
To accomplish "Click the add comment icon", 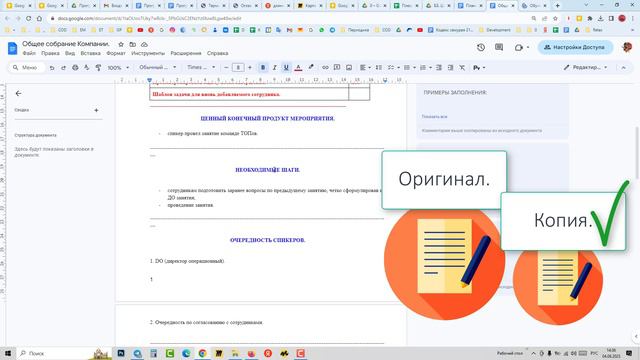I will (x=337, y=68).
